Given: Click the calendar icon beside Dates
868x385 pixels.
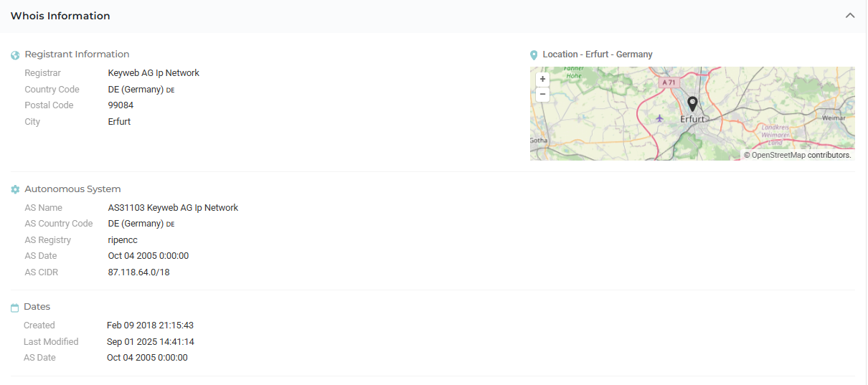Looking at the screenshot, I should [x=15, y=308].
